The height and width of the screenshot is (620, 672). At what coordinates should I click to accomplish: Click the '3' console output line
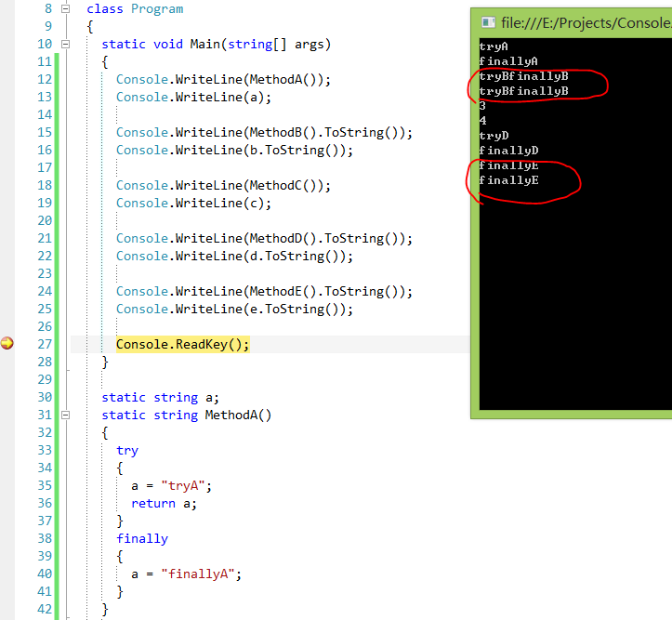click(x=482, y=106)
